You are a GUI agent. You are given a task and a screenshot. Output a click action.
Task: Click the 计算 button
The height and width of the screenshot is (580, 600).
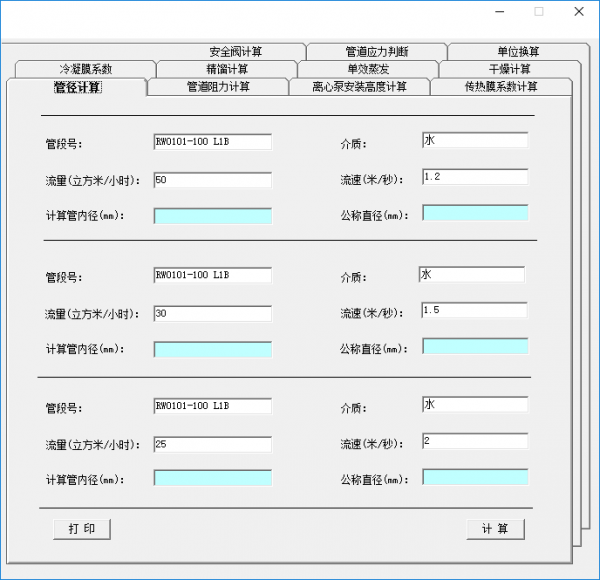click(495, 529)
